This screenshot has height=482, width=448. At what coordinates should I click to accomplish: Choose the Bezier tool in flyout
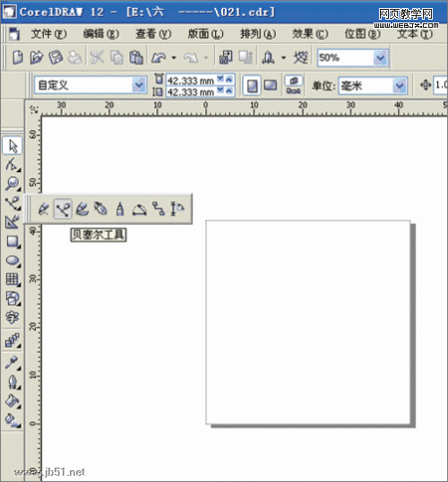click(x=63, y=209)
